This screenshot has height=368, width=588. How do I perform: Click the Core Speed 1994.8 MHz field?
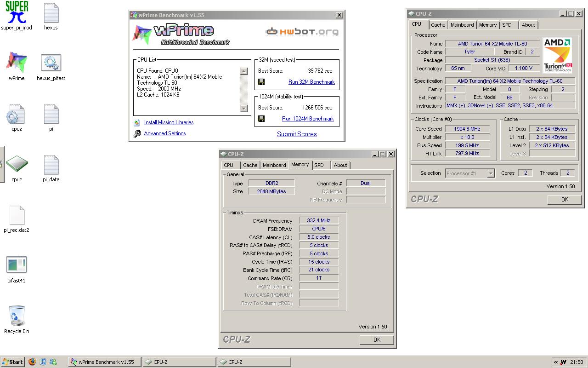pyautogui.click(x=467, y=129)
